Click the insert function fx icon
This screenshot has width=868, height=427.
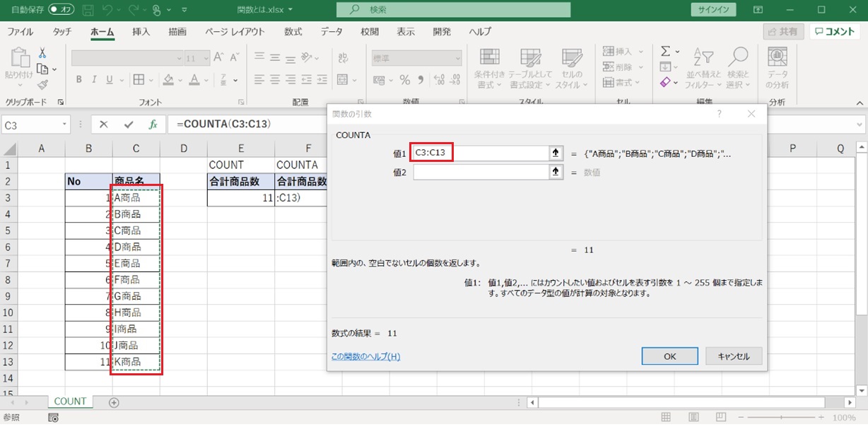coord(153,124)
